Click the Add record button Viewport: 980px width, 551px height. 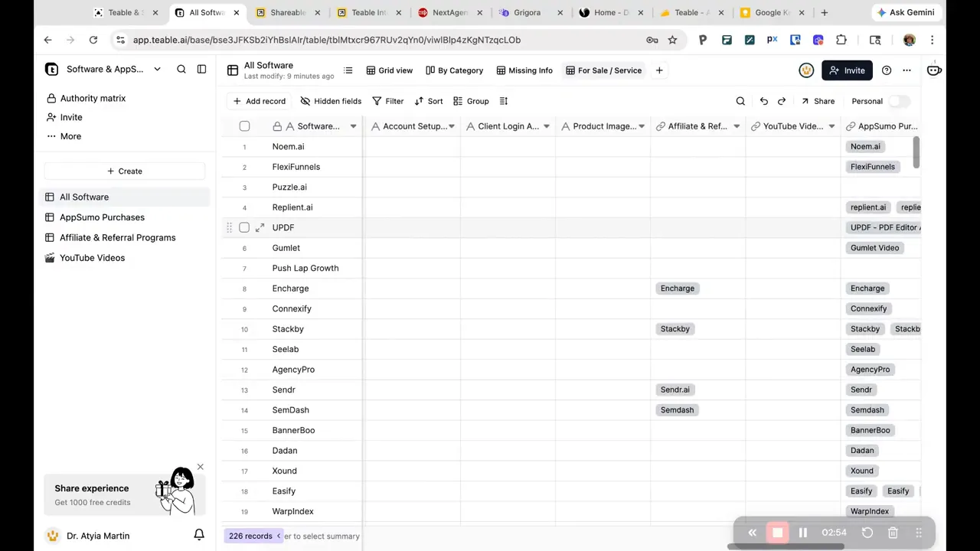tap(260, 100)
